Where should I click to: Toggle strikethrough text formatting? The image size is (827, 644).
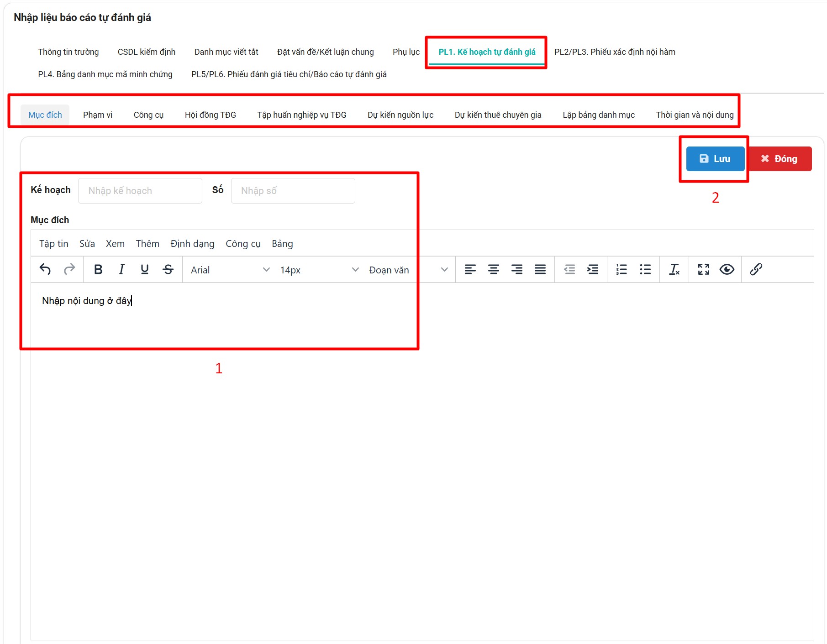[168, 269]
